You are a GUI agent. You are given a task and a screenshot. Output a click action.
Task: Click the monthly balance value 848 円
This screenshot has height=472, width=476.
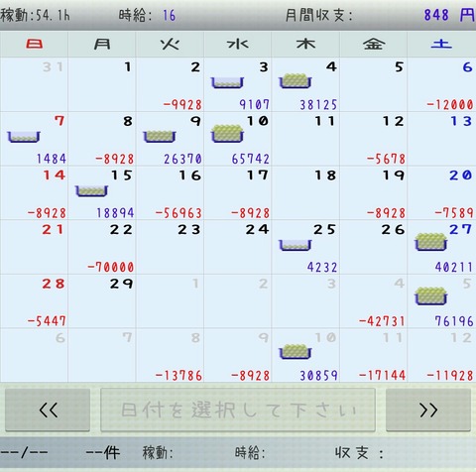(449, 15)
